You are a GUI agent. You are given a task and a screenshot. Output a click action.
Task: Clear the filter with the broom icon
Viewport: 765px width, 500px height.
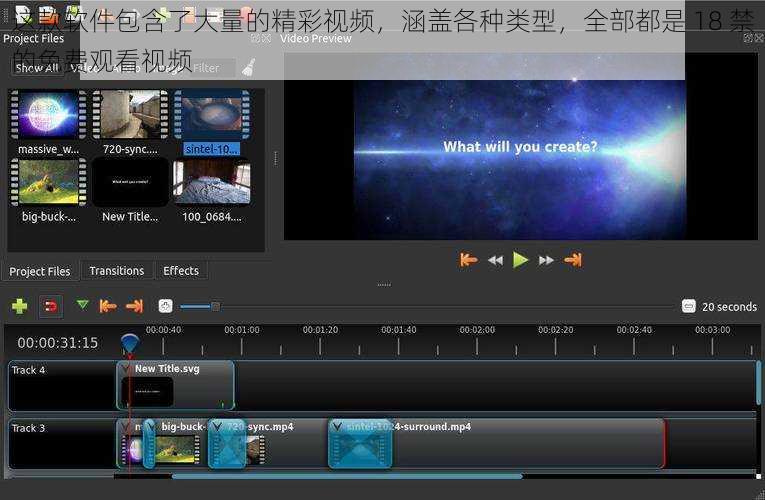click(x=248, y=68)
